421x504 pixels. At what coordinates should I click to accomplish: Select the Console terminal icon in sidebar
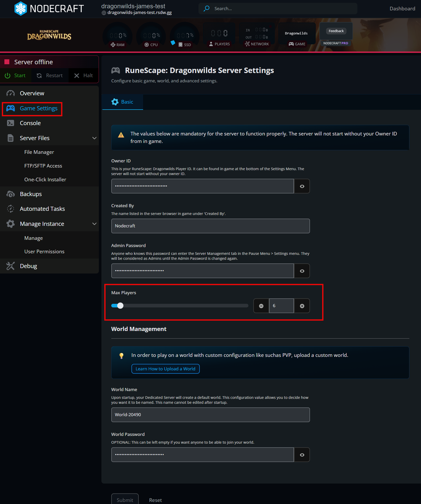click(10, 123)
